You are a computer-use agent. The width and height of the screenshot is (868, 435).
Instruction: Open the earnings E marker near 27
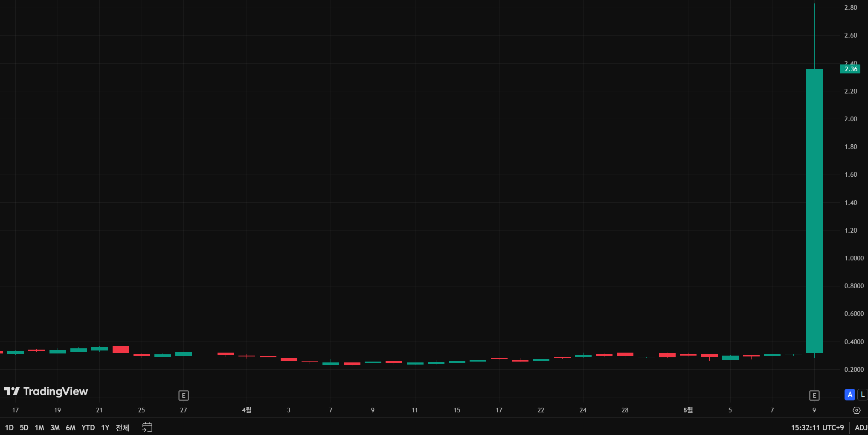pos(183,395)
